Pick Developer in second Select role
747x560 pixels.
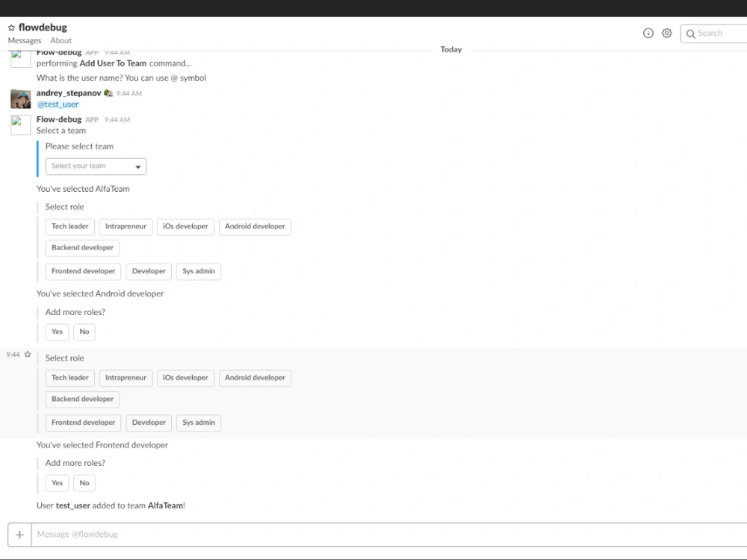(149, 423)
